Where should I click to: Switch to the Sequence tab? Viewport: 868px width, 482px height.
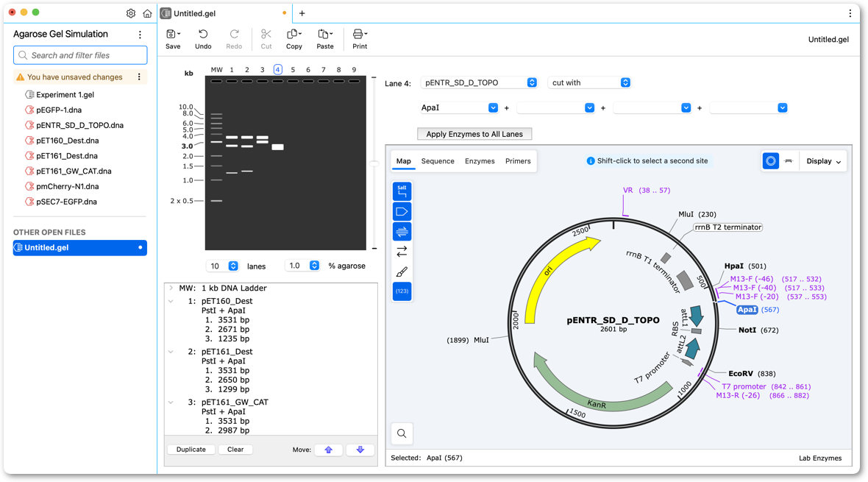438,161
